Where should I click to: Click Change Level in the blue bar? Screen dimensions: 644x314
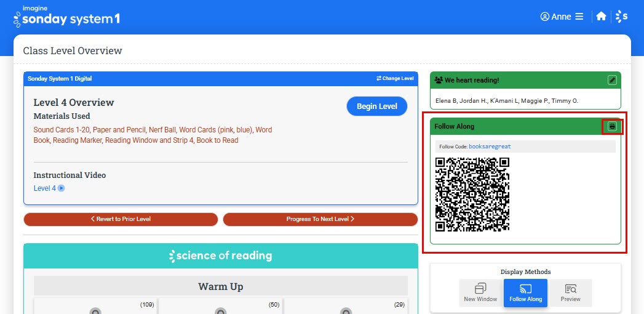pos(395,79)
